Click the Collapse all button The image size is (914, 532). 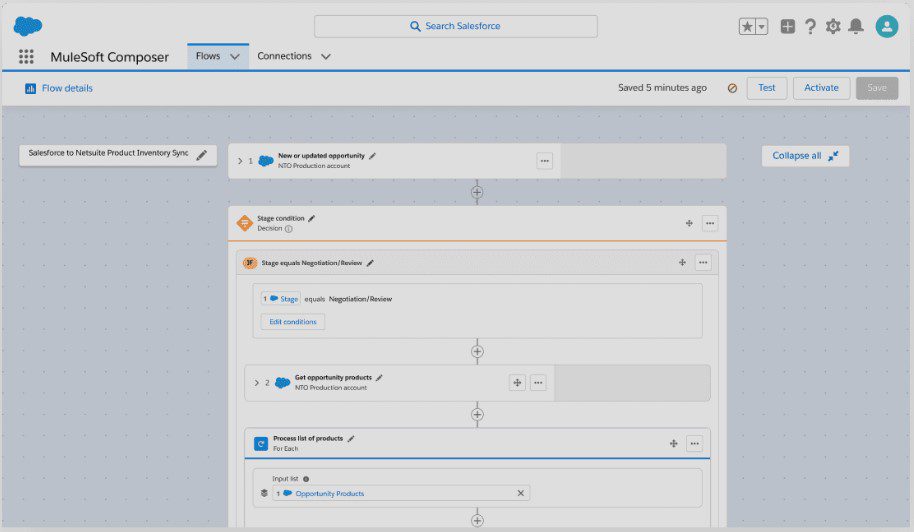coord(805,156)
